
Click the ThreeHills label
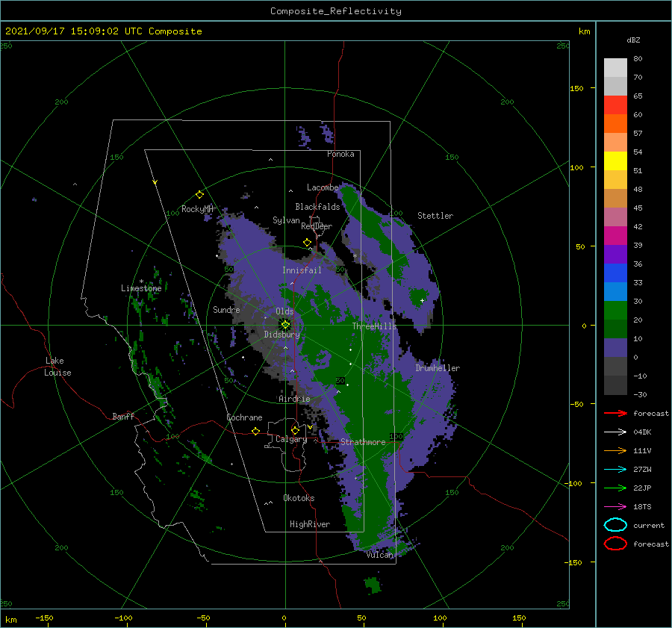tap(374, 326)
